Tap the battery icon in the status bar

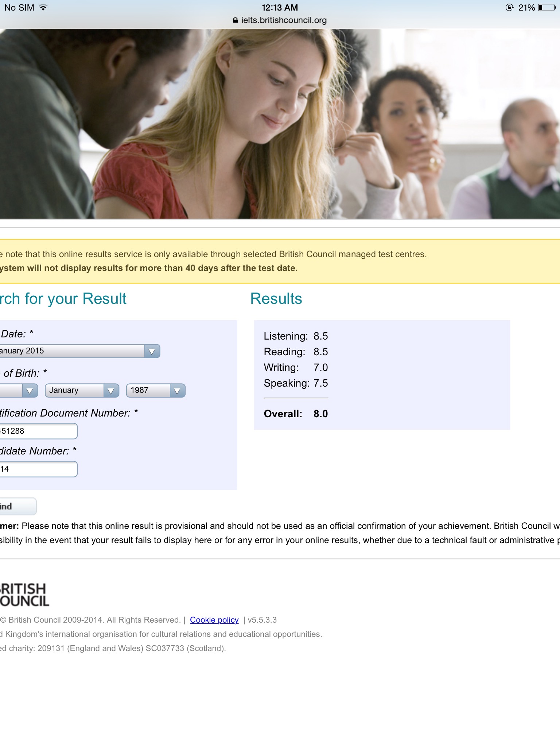coord(547,7)
